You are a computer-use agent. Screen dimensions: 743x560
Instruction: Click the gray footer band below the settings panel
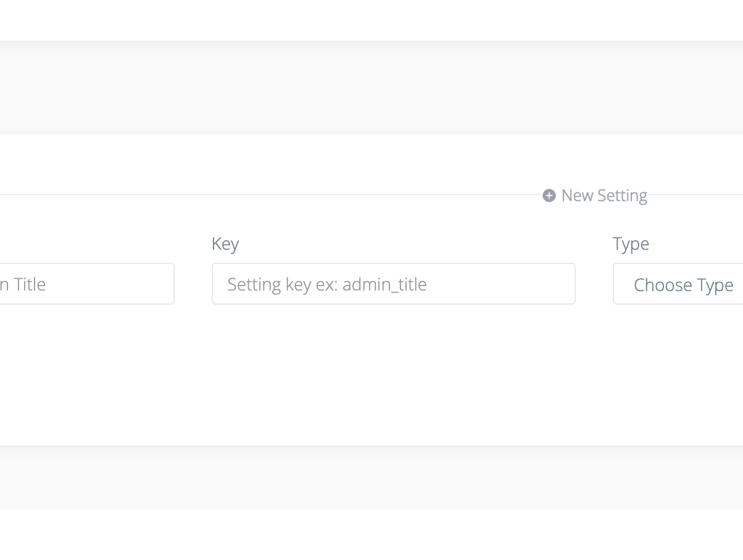point(370,477)
